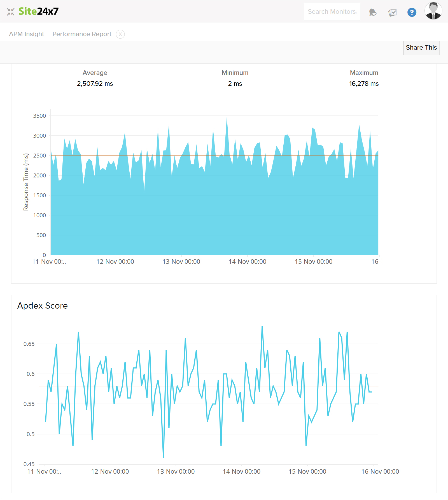Viewport: 448px width, 500px height.
Task: Select the Performance Report tab
Action: [82, 34]
